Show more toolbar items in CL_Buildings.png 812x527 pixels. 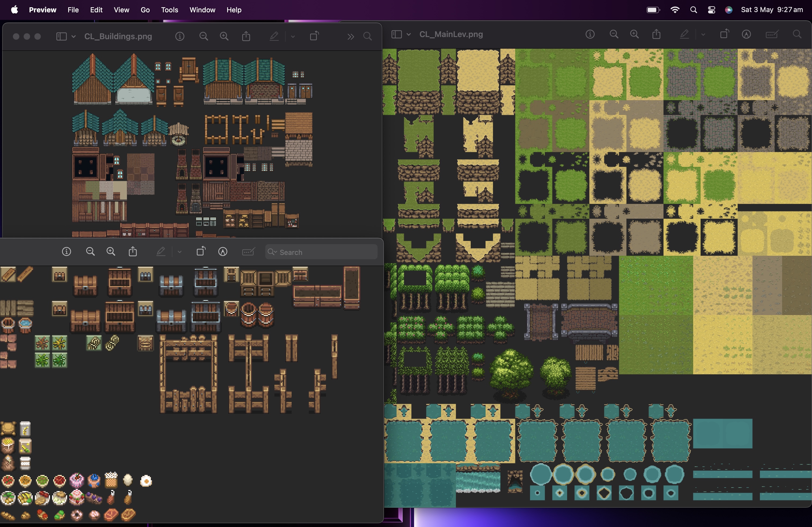click(350, 36)
